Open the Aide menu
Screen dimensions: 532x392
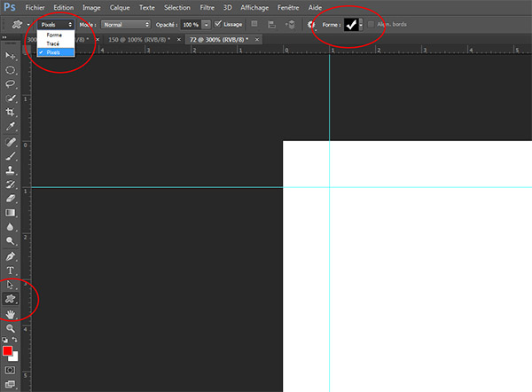tap(315, 7)
